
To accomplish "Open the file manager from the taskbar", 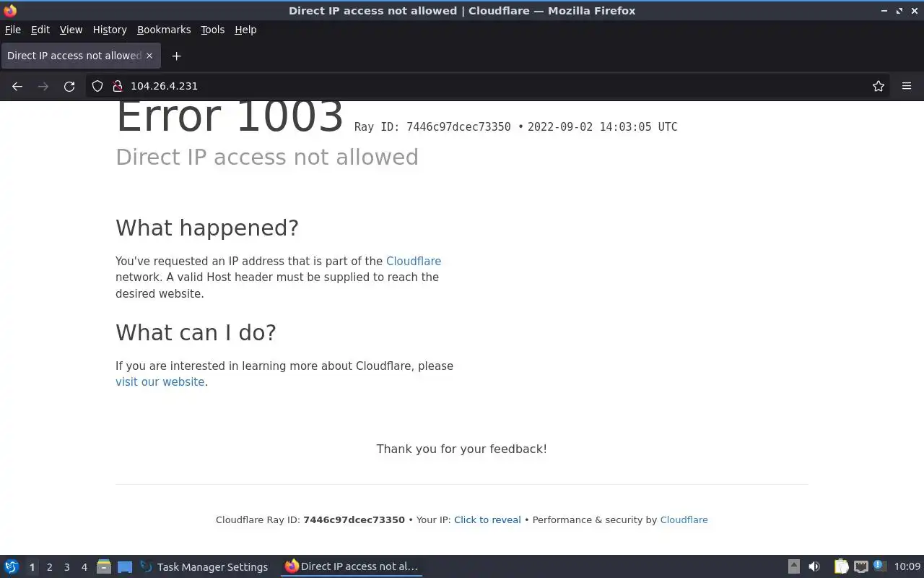I will [104, 566].
